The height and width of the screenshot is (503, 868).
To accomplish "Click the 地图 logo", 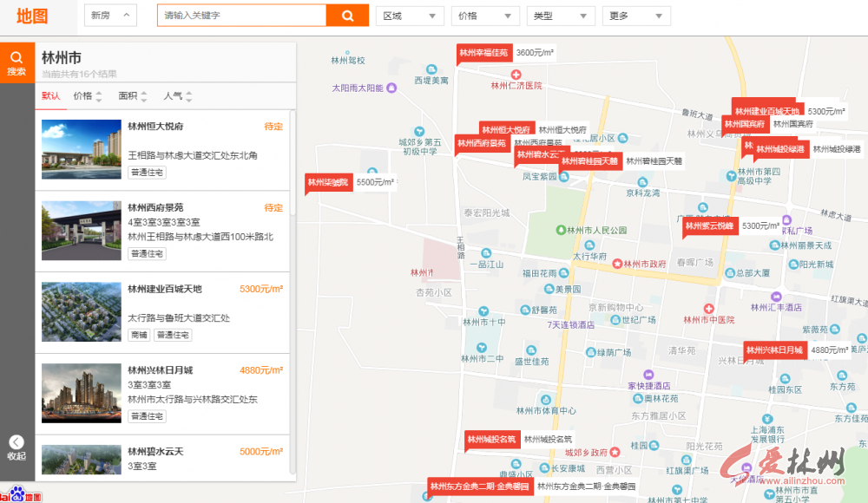I will click(31, 16).
